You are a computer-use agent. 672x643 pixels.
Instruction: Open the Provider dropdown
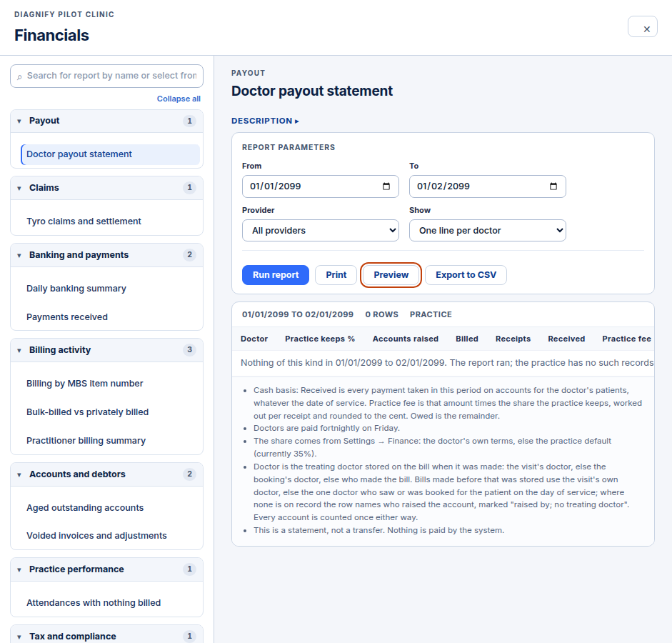pyautogui.click(x=320, y=231)
